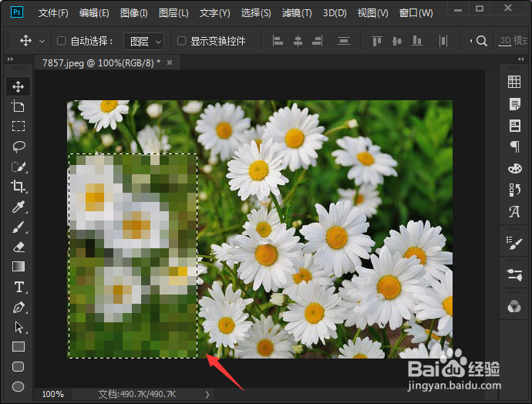The image size is (532, 404).
Task: Open the 图层 auto-select dropdown
Action: point(144,42)
